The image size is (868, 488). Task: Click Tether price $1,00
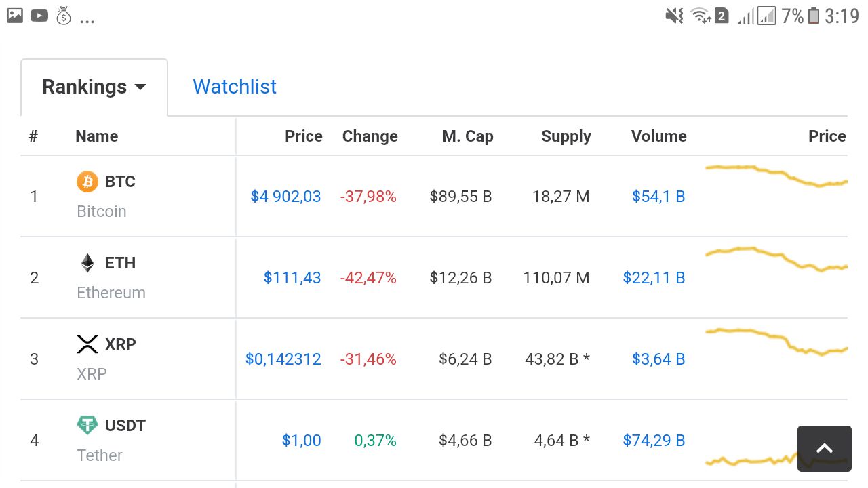(302, 441)
